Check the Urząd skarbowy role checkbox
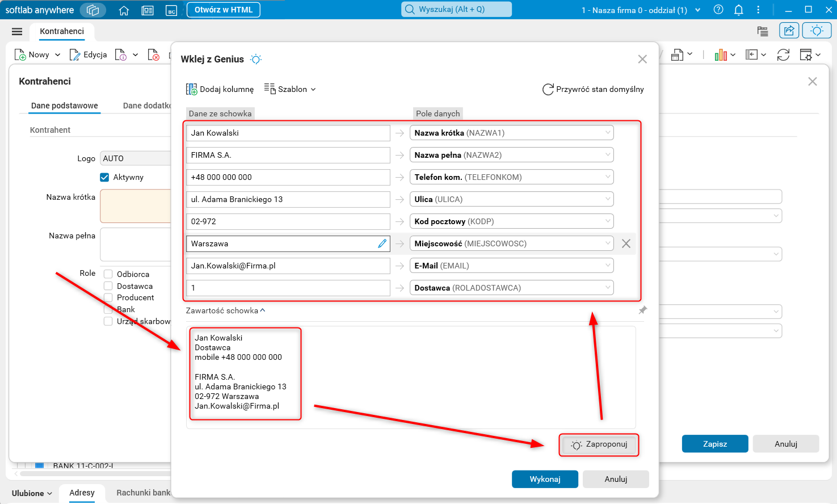This screenshot has width=837, height=504. [108, 321]
